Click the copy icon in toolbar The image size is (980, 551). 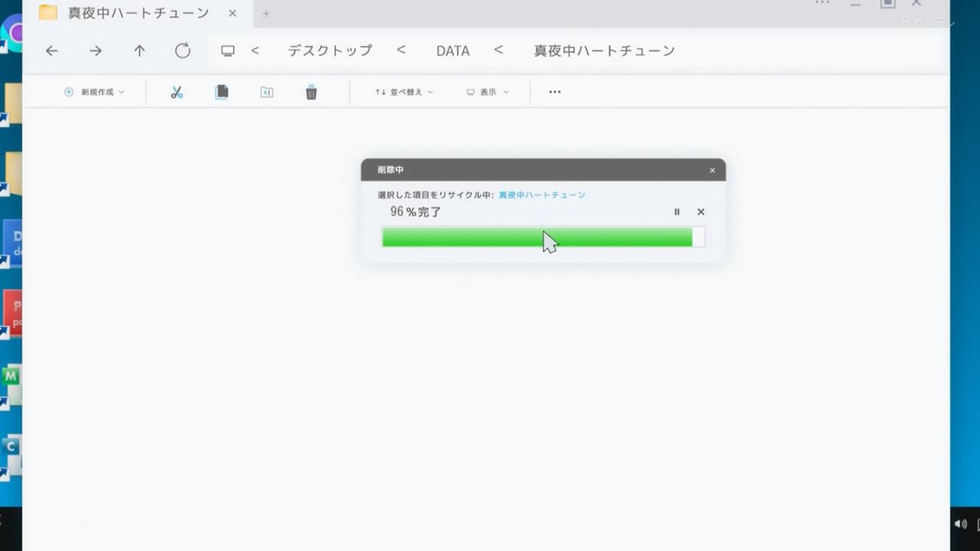click(x=222, y=93)
